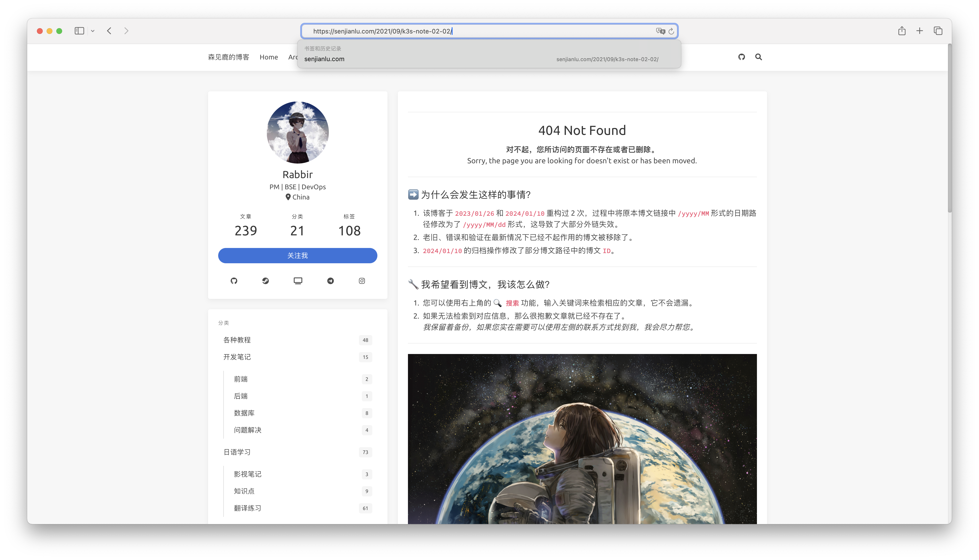Open the Instagram profile icon
The width and height of the screenshot is (979, 560).
[x=362, y=281]
